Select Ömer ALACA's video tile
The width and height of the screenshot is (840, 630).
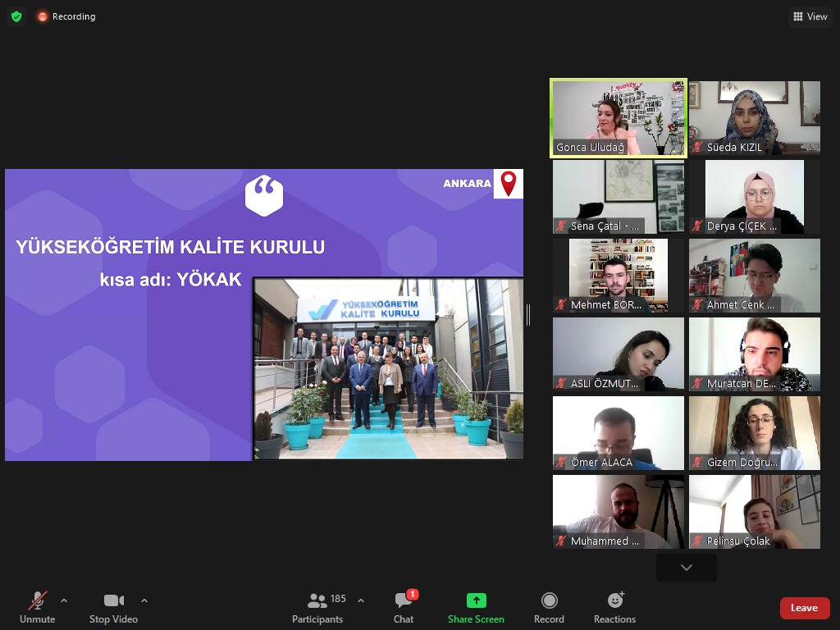coord(619,433)
